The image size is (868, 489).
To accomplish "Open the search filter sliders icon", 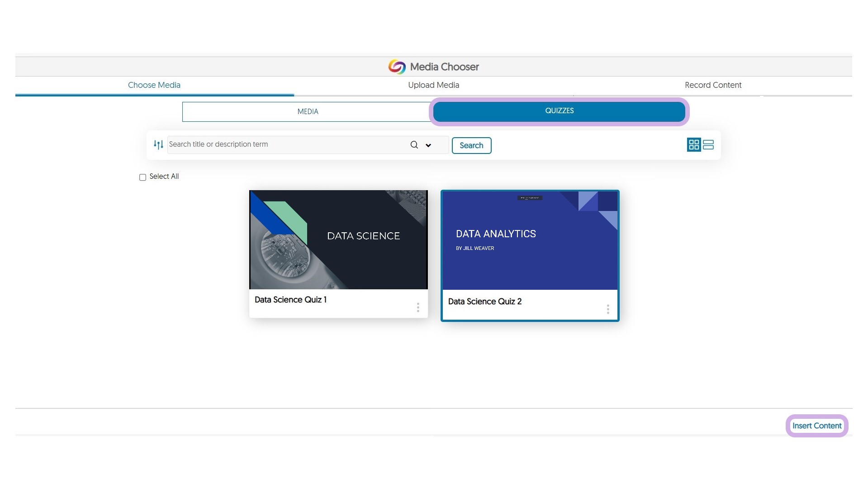I will pyautogui.click(x=158, y=145).
